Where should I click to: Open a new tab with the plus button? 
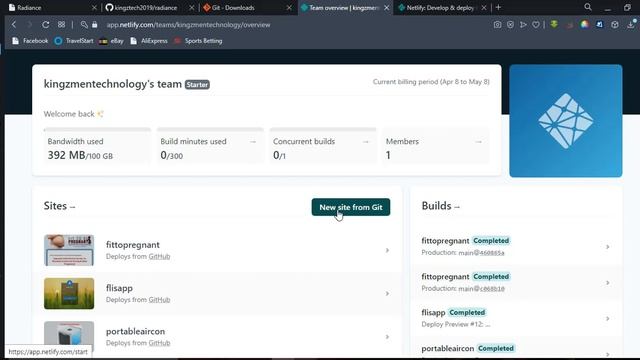(498, 7)
